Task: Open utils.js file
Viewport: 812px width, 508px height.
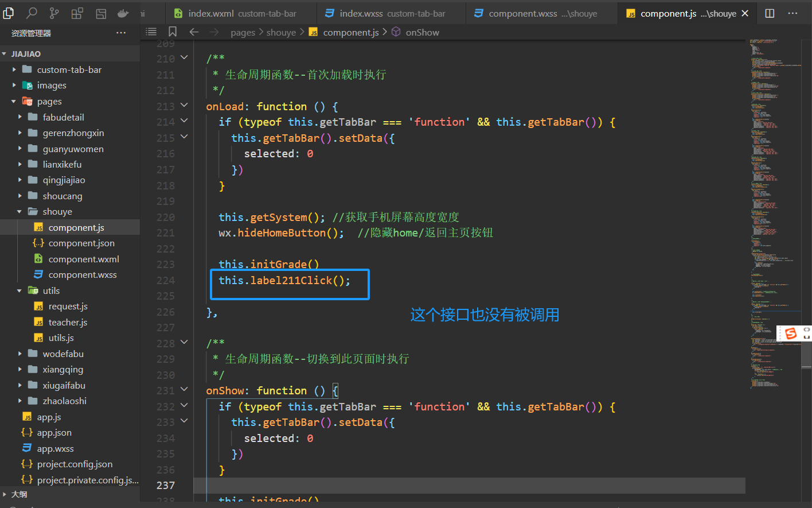Action: coord(70,338)
